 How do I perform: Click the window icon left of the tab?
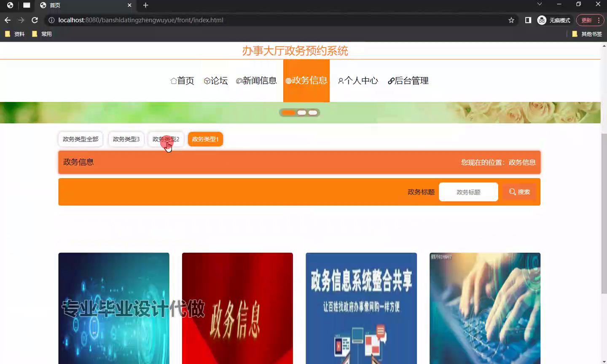click(27, 5)
